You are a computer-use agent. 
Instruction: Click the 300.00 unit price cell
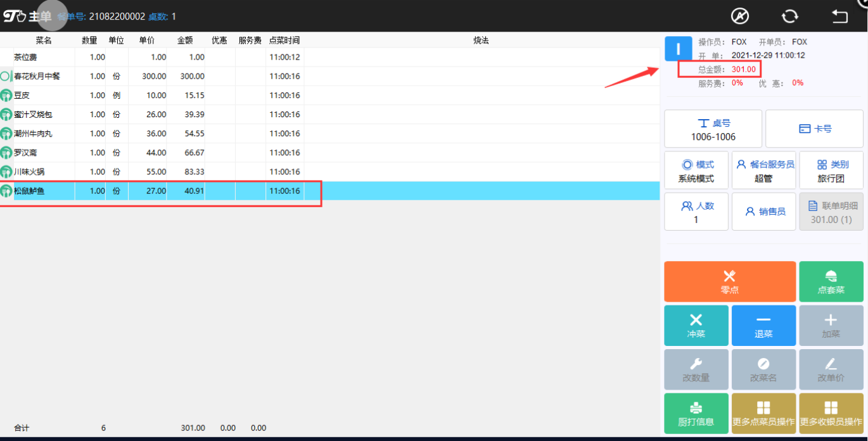point(154,77)
